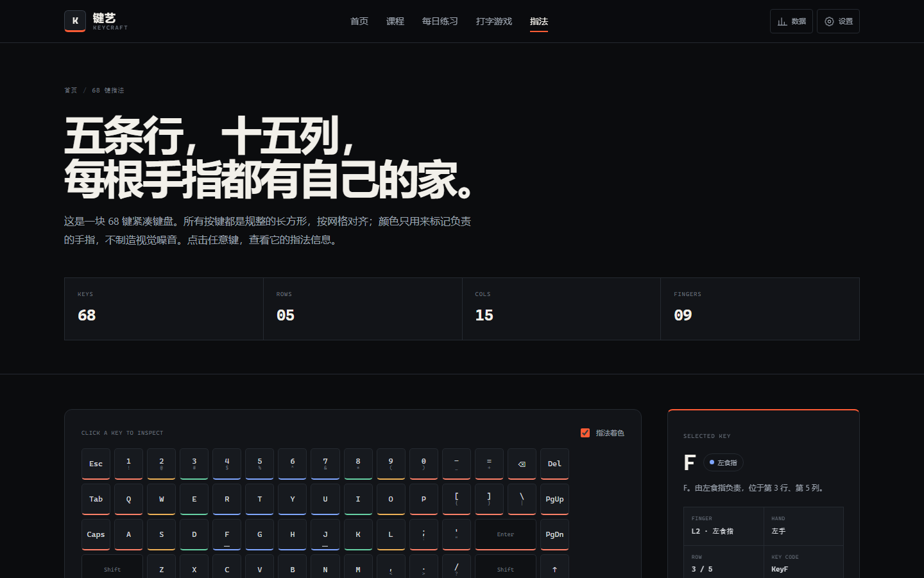Inspect the Tab key
The height and width of the screenshot is (578, 924).
pos(96,499)
